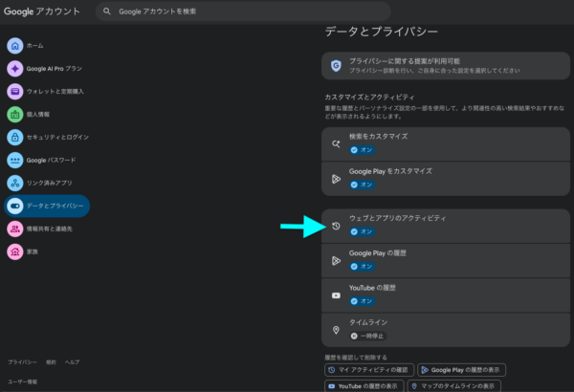The width and height of the screenshot is (574, 392).
Task: Click マイ アクティビティの確認 button
Action: pos(369,370)
